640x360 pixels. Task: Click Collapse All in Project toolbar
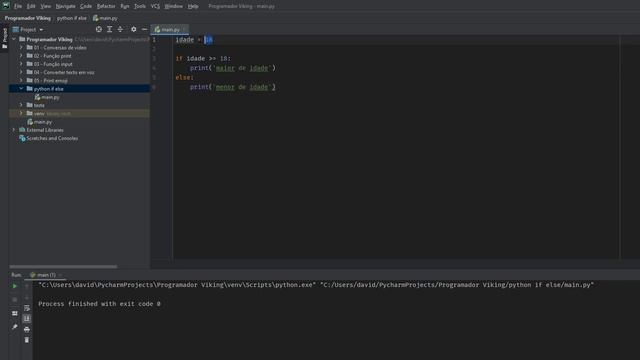120,29
